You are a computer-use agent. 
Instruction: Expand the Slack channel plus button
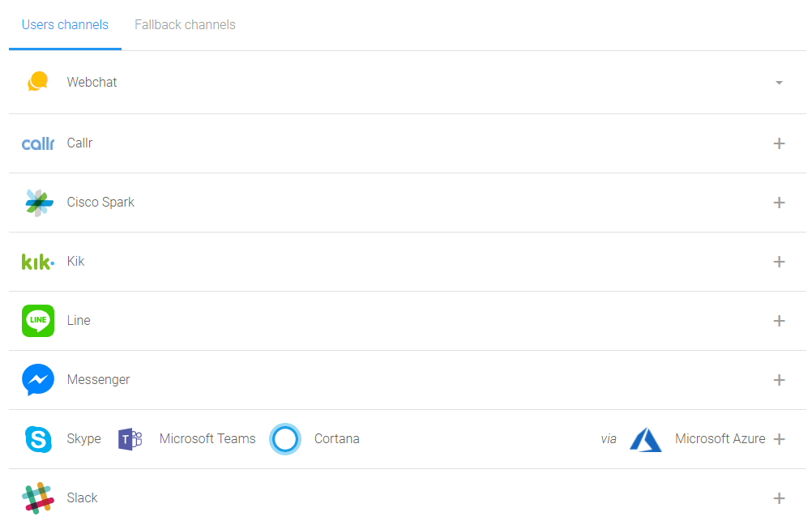pos(779,498)
